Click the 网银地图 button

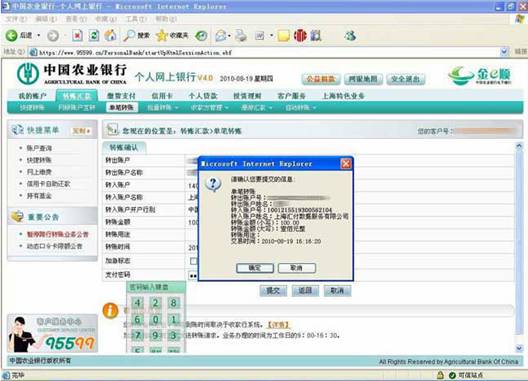point(363,79)
